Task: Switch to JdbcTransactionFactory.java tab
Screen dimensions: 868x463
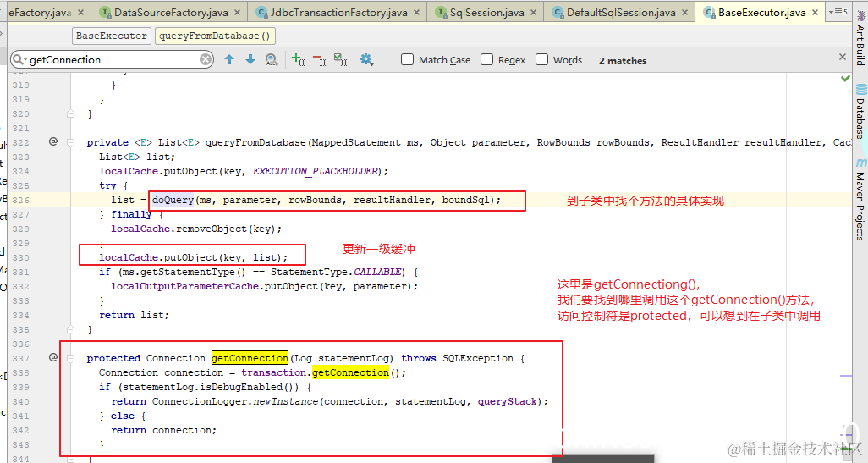Action: pos(338,12)
